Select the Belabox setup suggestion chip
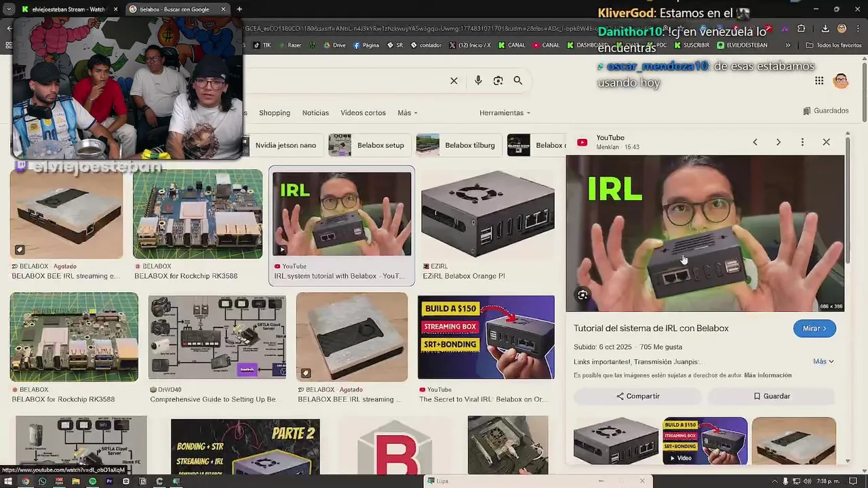Image resolution: width=868 pixels, height=488 pixels. (x=370, y=145)
